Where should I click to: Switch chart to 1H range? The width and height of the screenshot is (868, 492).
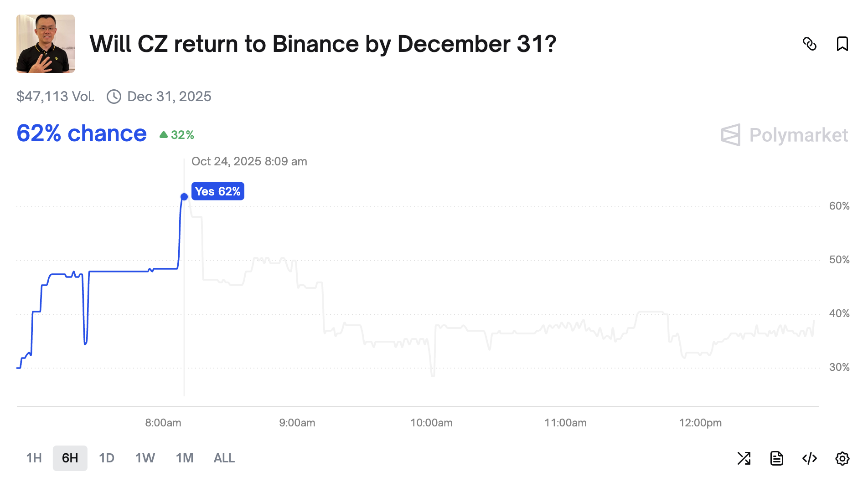pyautogui.click(x=34, y=458)
